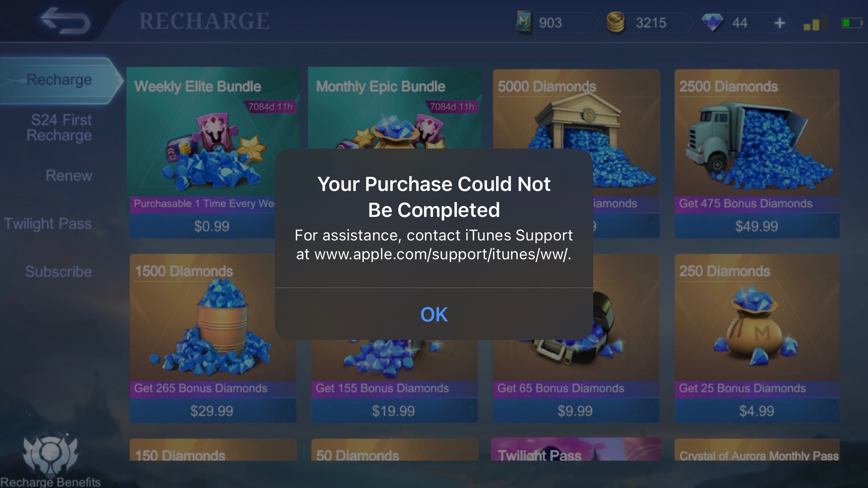Image resolution: width=868 pixels, height=488 pixels.
Task: Open the Twilight Pass sidebar tab
Action: tap(48, 224)
